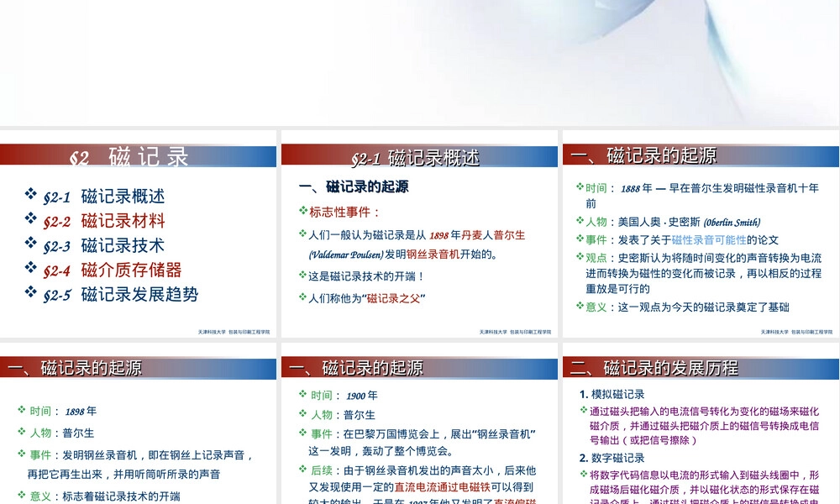Image resolution: width=840 pixels, height=504 pixels.
Task: Open the 二、磁记录的发展历程 slide thumbnail
Action: coord(701,423)
